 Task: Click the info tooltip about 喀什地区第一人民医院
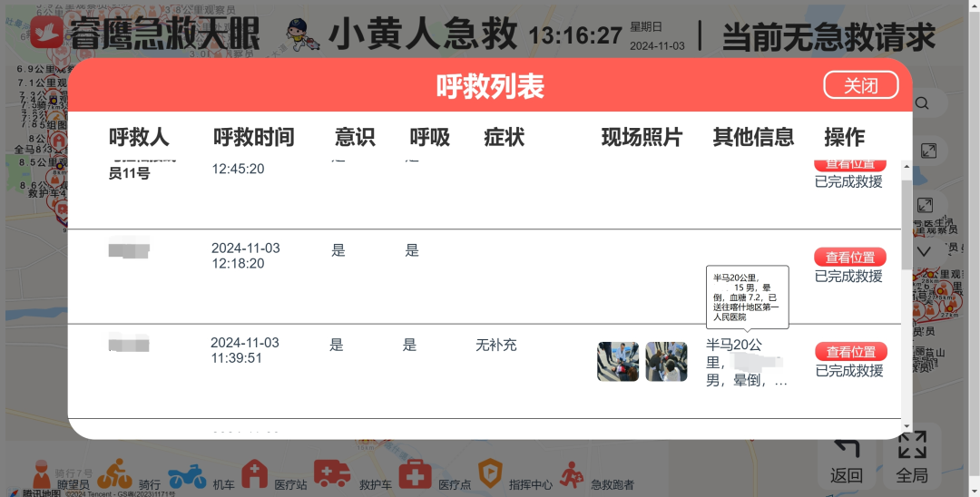point(748,297)
